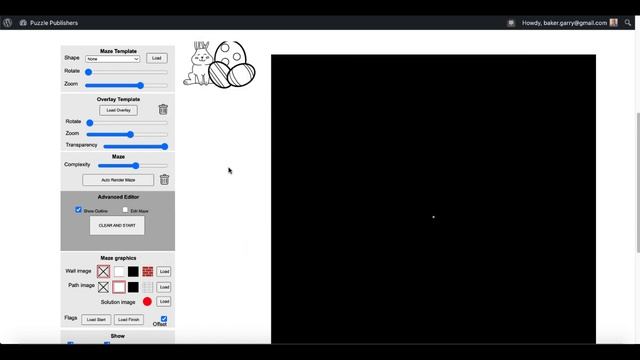640x360 pixels.
Task: Adjust the Maze Template Rotate slider
Action: [127, 72]
